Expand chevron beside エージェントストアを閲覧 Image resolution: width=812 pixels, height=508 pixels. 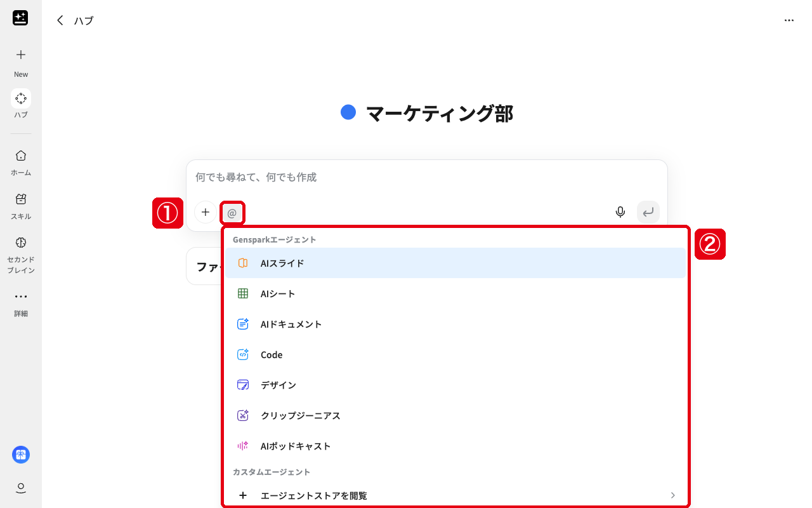pyautogui.click(x=673, y=495)
